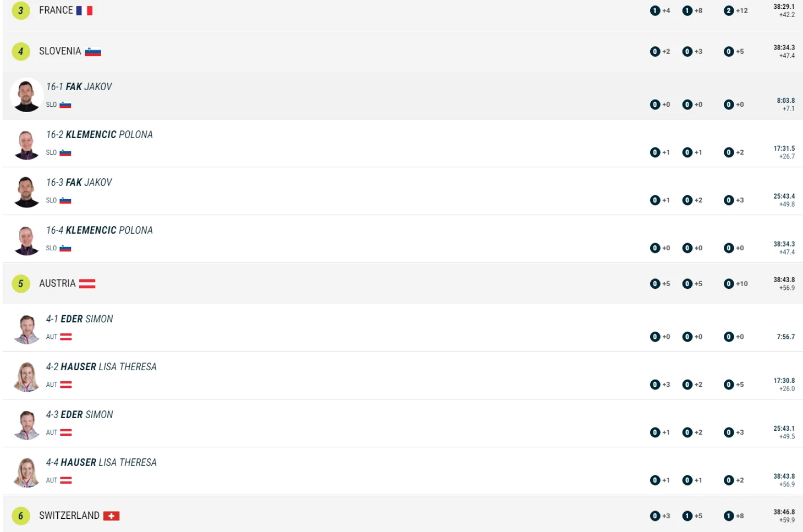The image size is (803, 532).
Task: Click the rank 6 position badge
Action: pyautogui.click(x=21, y=516)
